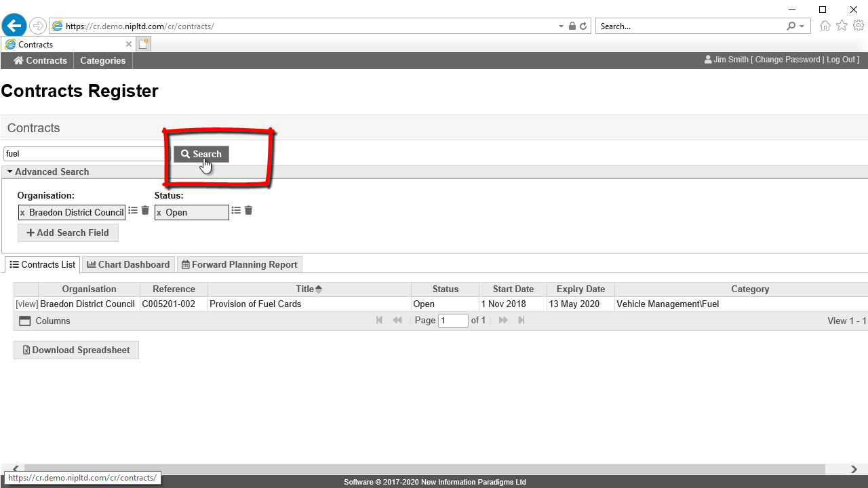Switch to the Chart Dashboard tab

tap(128, 265)
